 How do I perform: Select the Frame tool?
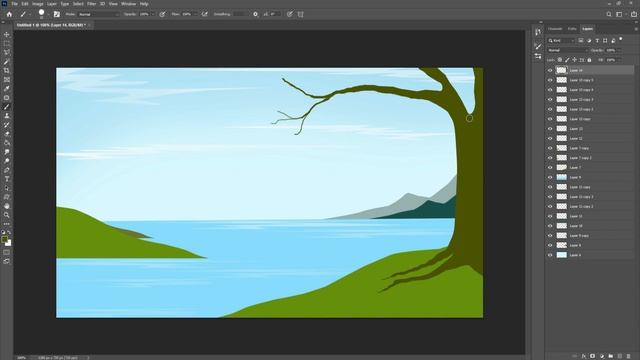click(x=7, y=80)
